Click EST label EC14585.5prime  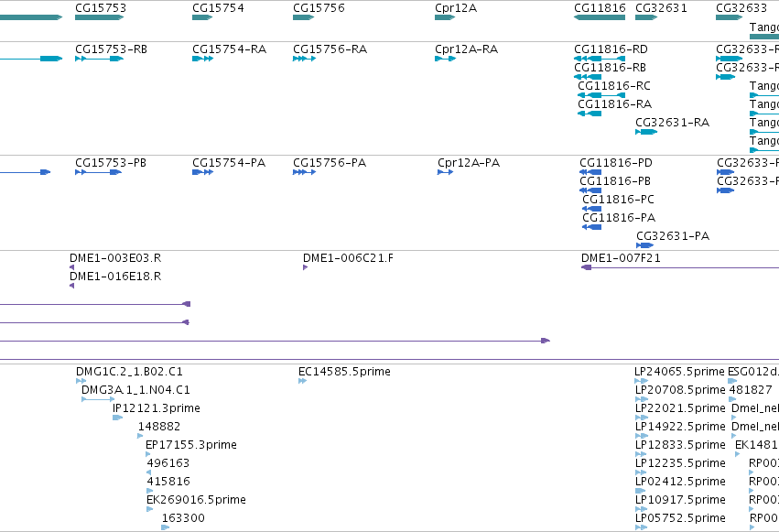344,372
